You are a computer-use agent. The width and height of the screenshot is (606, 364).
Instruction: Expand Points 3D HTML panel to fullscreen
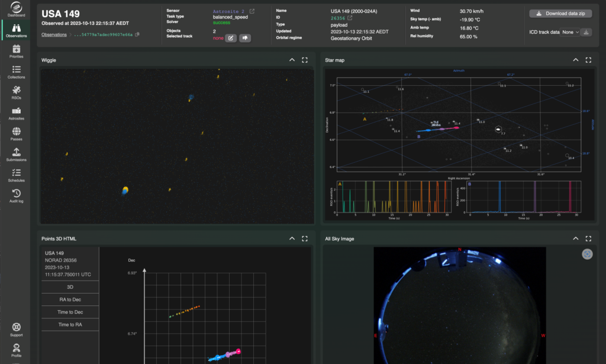305,239
